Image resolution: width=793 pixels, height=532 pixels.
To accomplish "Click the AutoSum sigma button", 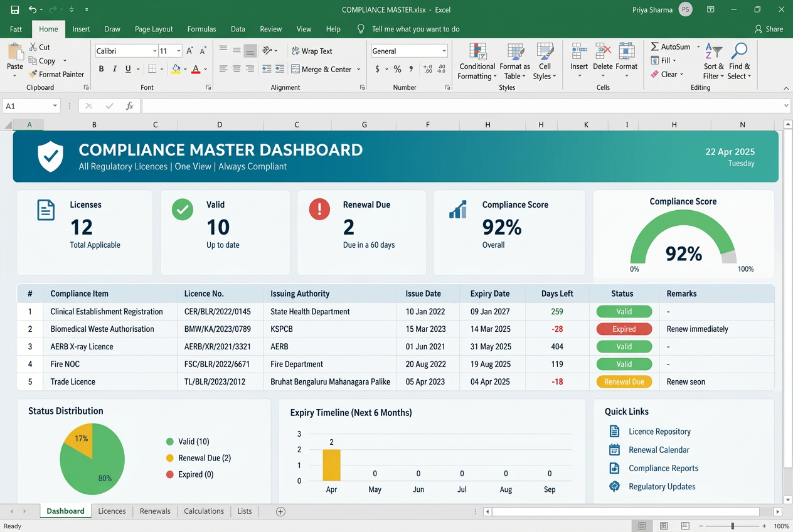I will tap(671, 47).
